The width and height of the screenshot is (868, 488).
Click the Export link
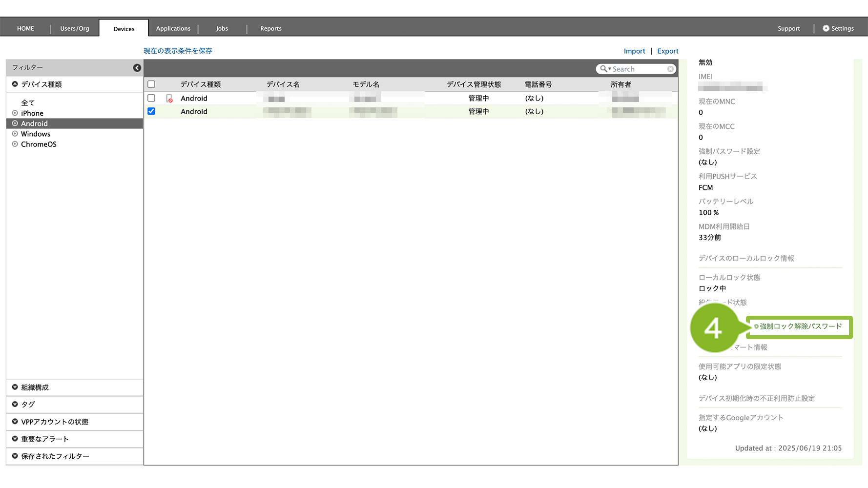pos(667,51)
